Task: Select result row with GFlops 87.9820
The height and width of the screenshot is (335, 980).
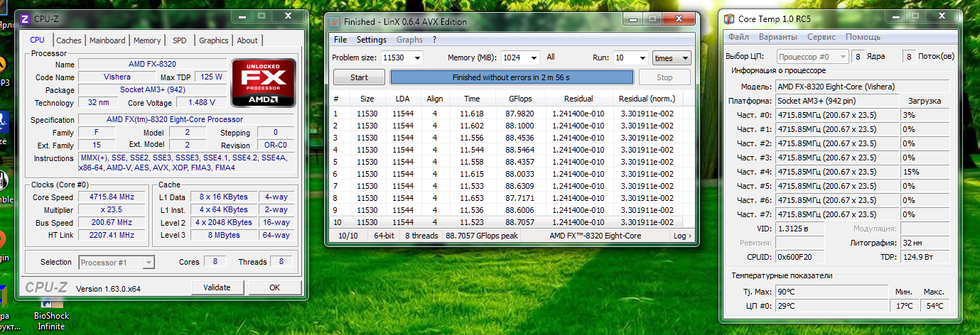Action: [x=512, y=114]
